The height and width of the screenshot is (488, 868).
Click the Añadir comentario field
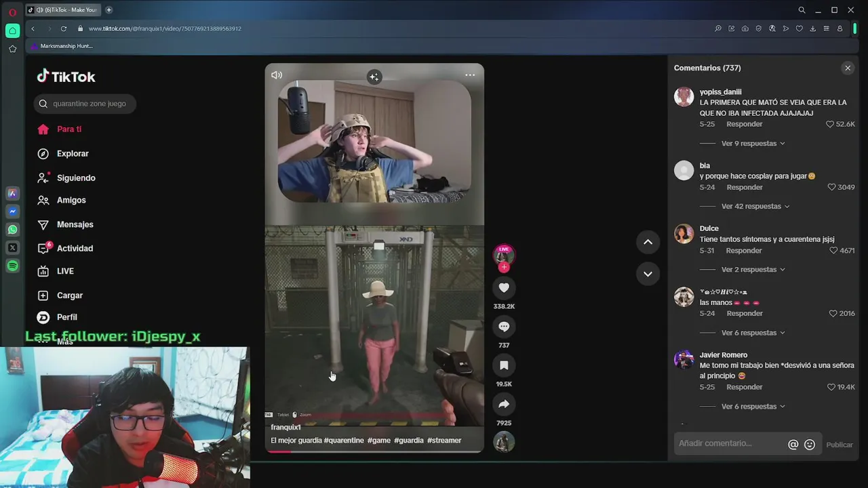point(730,444)
